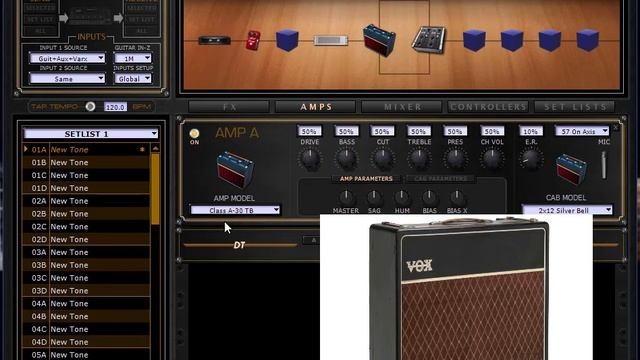Select preset 01B New Tone
Image resolution: width=640 pixels, height=360 pixels.
pos(86,162)
